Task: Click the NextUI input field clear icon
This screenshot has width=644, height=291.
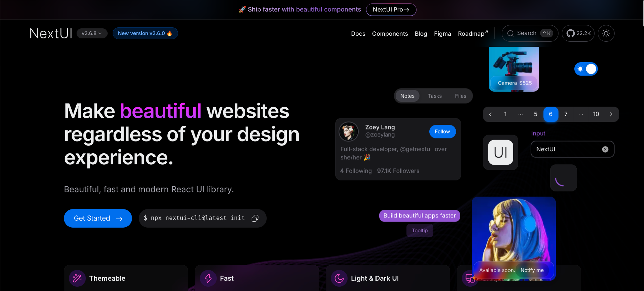Action: pyautogui.click(x=605, y=149)
